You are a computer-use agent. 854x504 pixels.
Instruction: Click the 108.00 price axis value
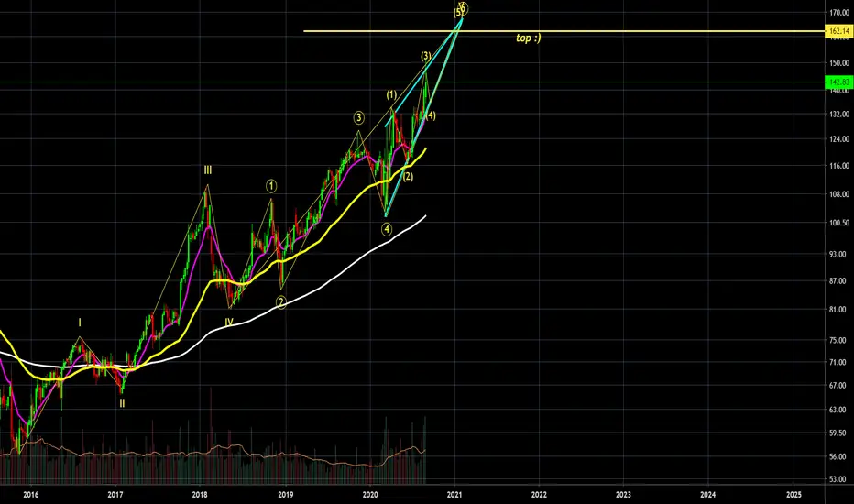point(839,194)
